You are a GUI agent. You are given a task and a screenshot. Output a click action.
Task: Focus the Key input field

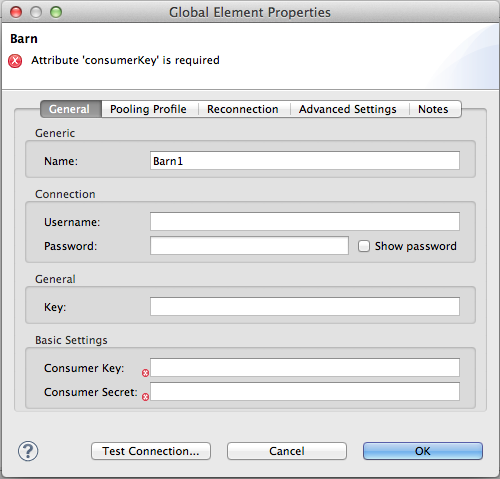click(x=305, y=306)
